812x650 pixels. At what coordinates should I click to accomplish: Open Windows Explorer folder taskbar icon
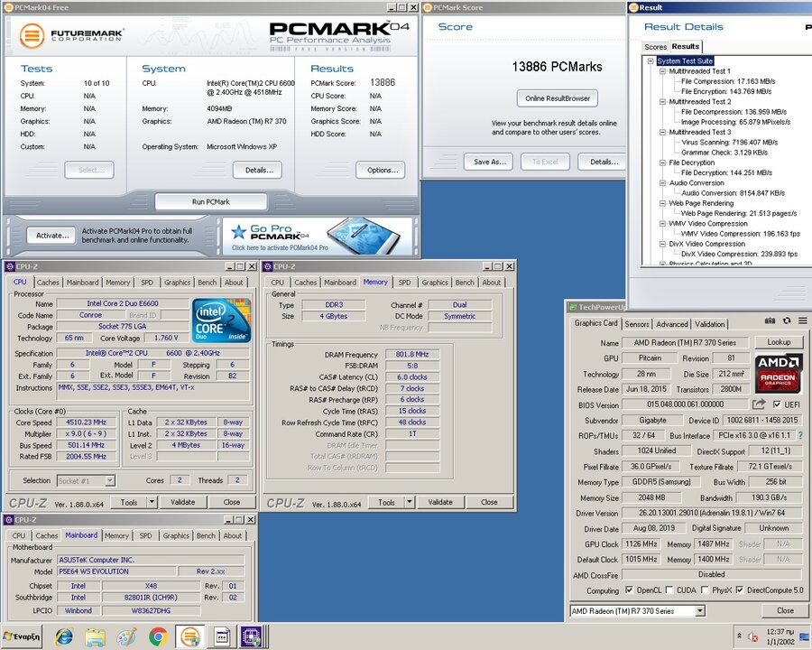point(96,636)
